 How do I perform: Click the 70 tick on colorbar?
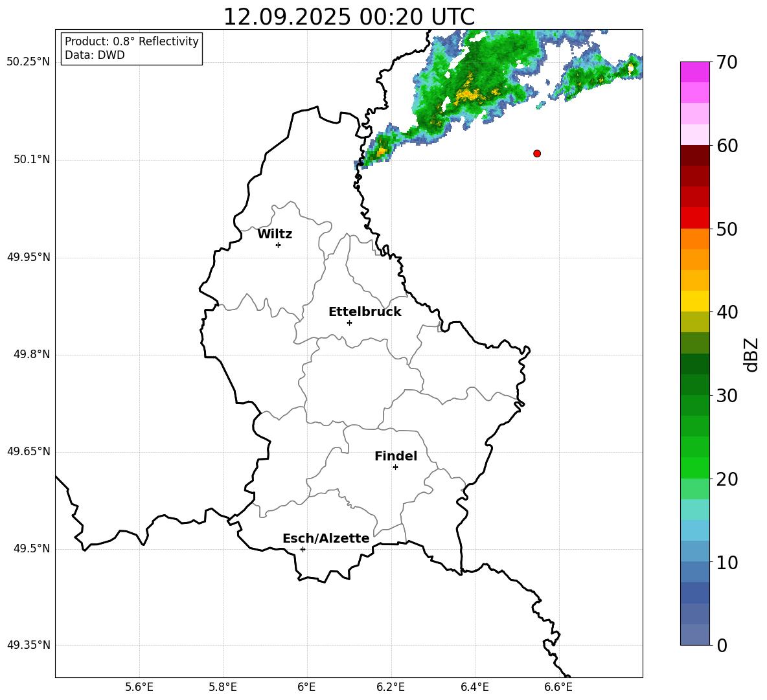pyautogui.click(x=727, y=62)
